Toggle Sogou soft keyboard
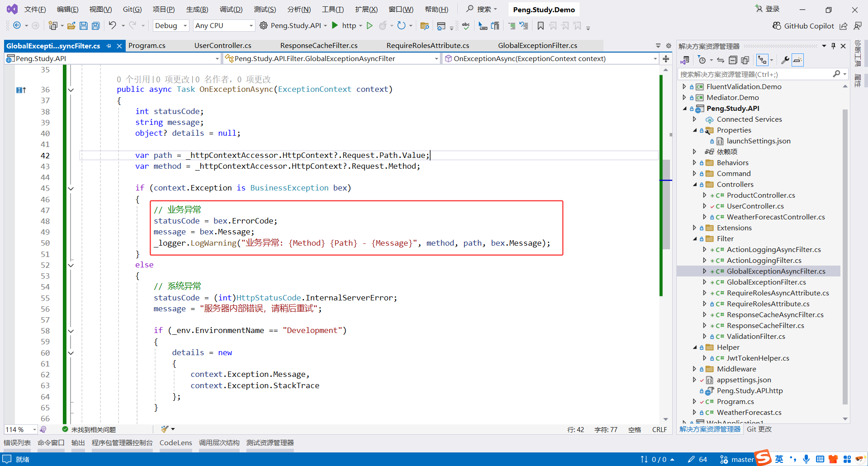 click(820, 459)
